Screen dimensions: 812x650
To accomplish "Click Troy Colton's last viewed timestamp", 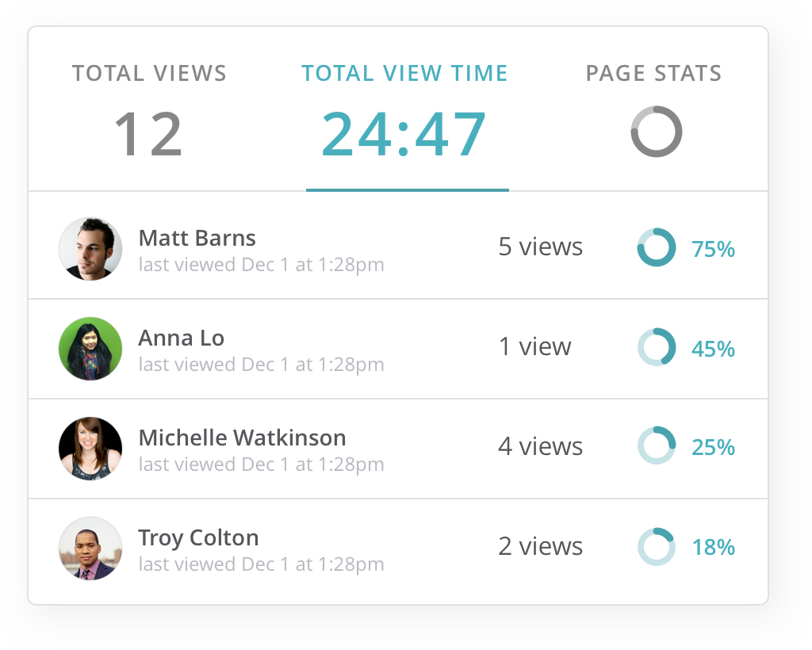I will [260, 564].
